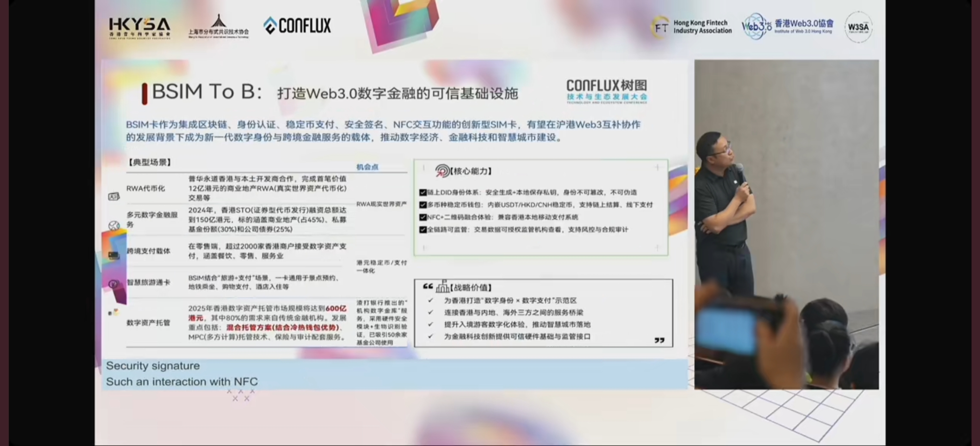This screenshot has width=980, height=446.
Task: Click the 技术与生态发展大会 tagline
Action: click(607, 97)
